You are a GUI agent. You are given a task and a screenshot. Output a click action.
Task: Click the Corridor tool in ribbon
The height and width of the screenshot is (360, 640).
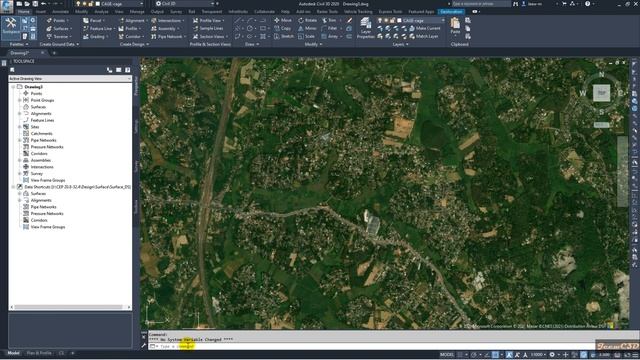tap(131, 37)
